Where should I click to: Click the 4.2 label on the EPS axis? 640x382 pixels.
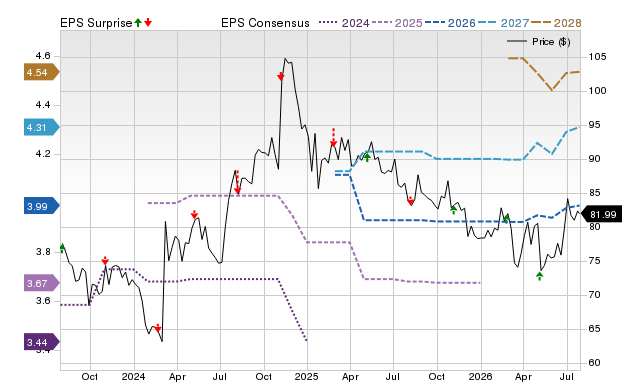(x=43, y=154)
